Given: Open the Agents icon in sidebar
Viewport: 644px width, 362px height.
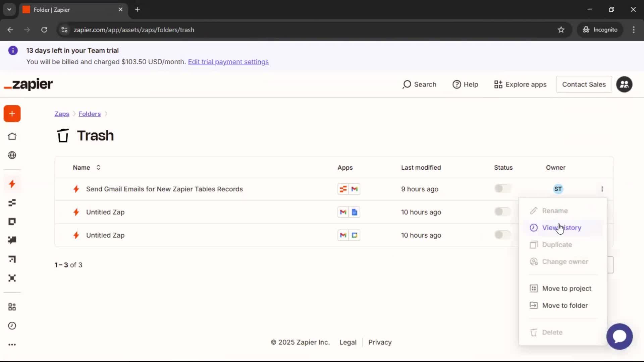Looking at the screenshot, I should point(12,278).
